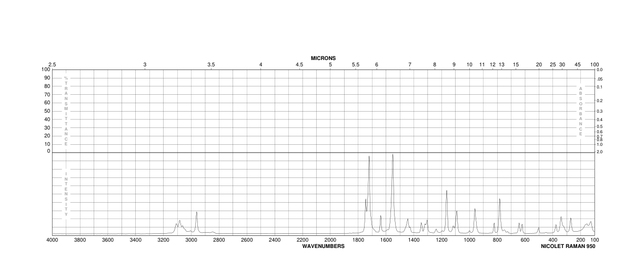Click the 2.5 microns scale label
Image resolution: width=644 pixels, height=278 pixels.
pyautogui.click(x=52, y=65)
